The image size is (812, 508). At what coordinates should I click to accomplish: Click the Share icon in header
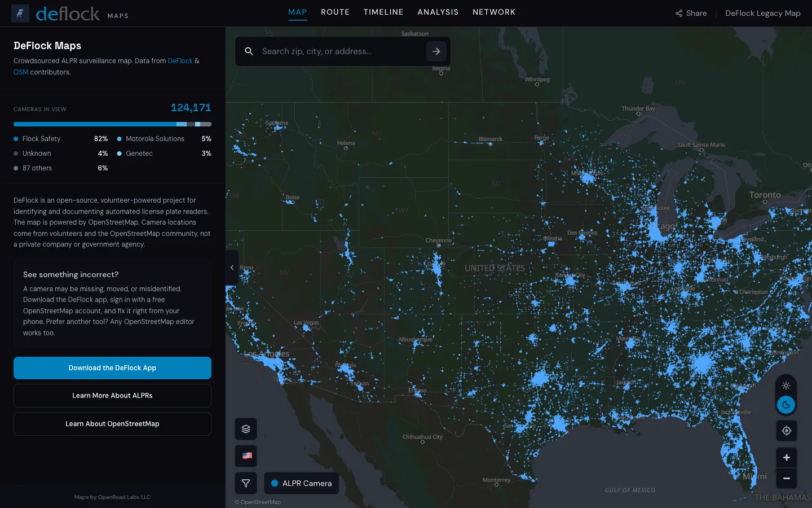coord(679,13)
